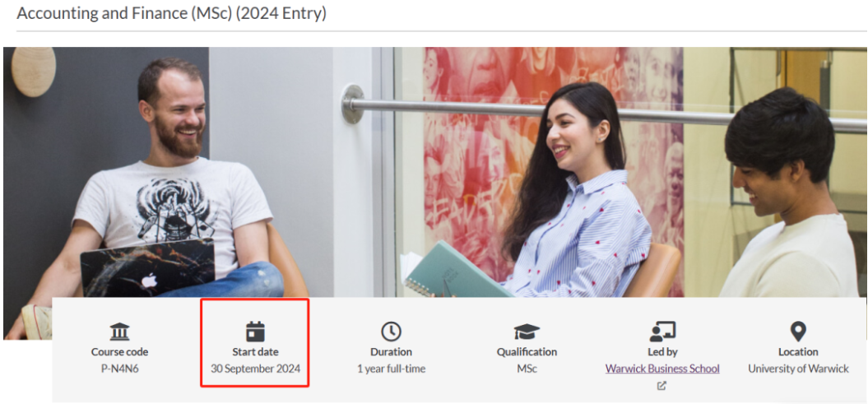The height and width of the screenshot is (404, 868).
Task: Click the Start date label
Action: click(255, 352)
